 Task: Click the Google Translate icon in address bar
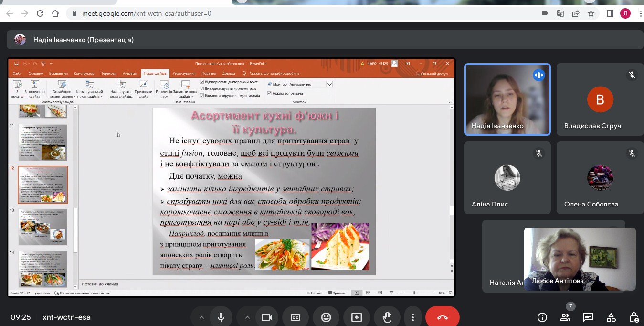(560, 13)
